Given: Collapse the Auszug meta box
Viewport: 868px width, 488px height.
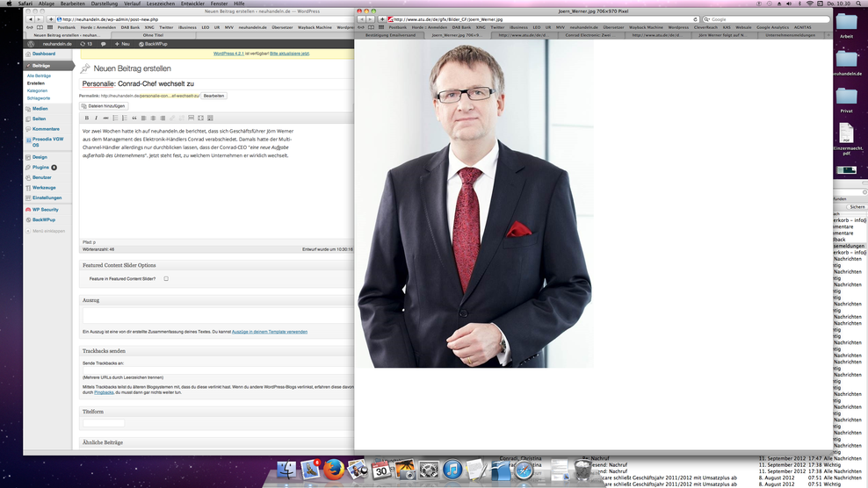Looking at the screenshot, I should tap(216, 300).
